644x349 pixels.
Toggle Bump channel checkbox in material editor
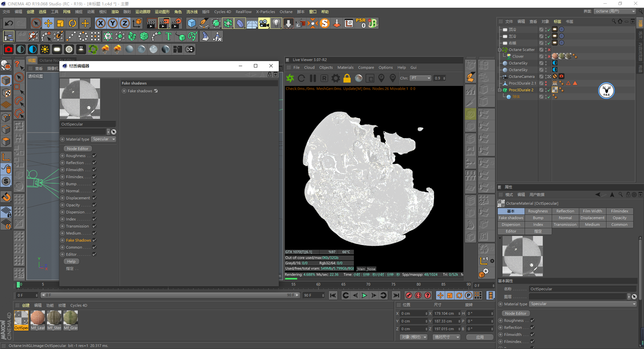point(95,184)
